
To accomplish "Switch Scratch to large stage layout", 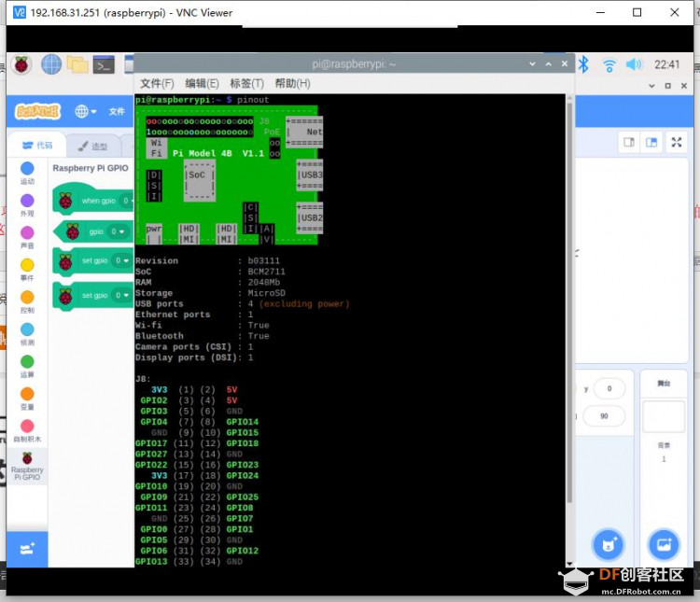I will point(651,143).
